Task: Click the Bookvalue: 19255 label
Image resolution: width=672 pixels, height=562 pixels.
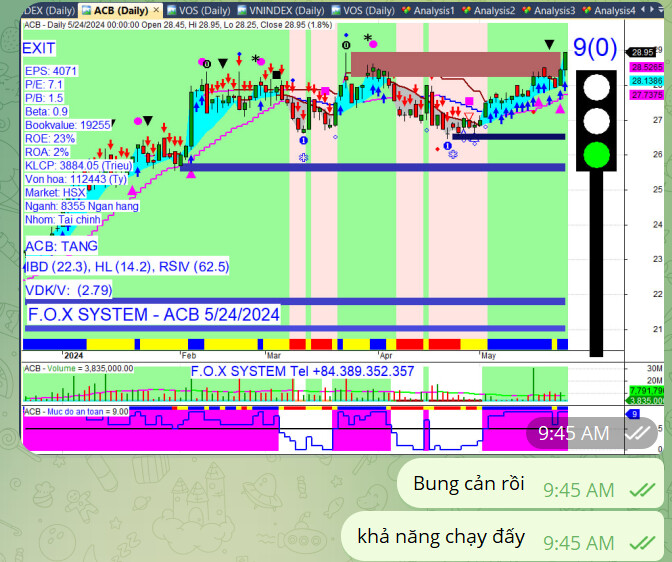Action: [x=68, y=125]
